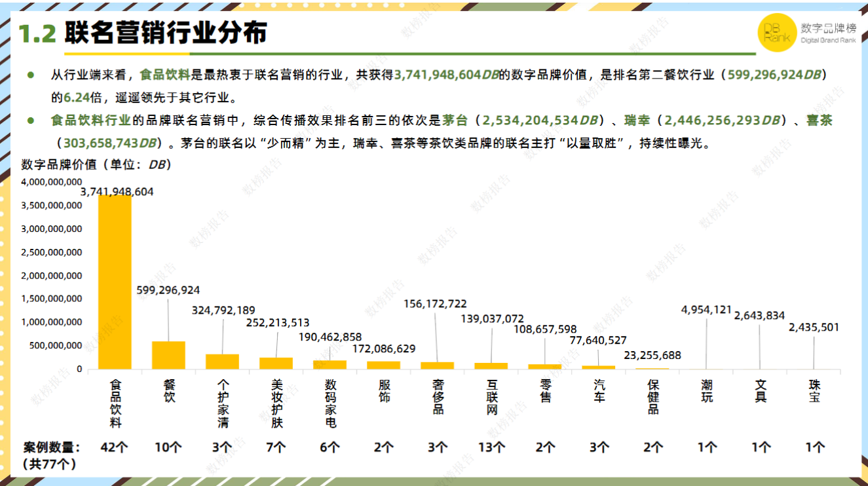Click the axis category label 保健品

click(653, 397)
